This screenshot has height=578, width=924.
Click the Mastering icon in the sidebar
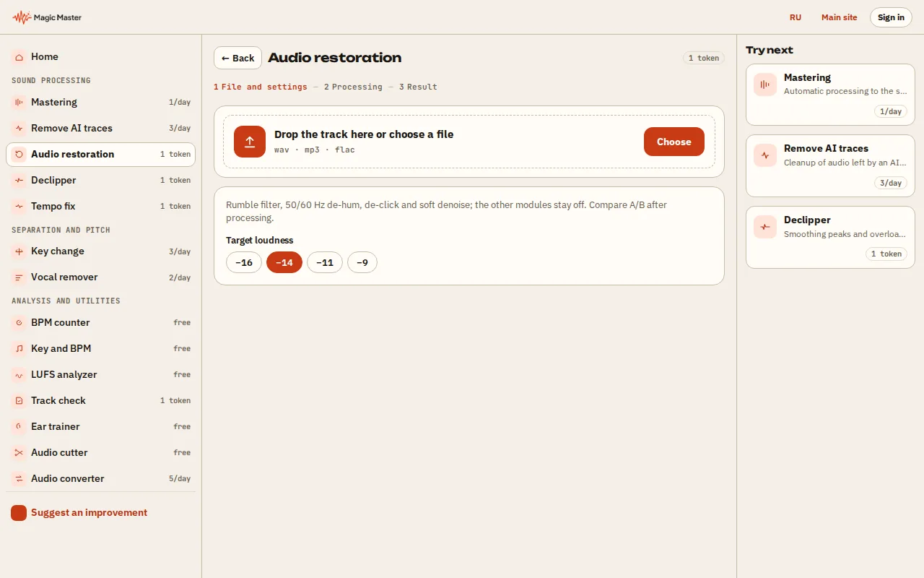tap(19, 103)
